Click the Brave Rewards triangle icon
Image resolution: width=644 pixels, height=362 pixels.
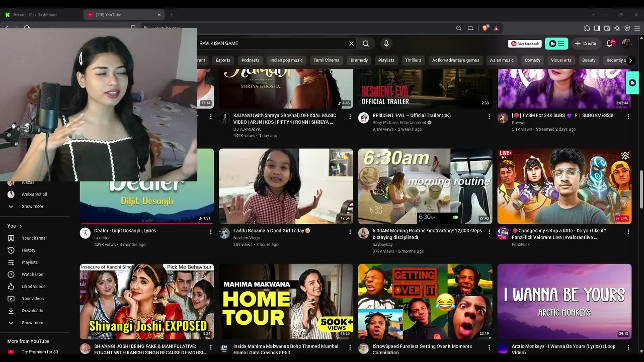[496, 28]
